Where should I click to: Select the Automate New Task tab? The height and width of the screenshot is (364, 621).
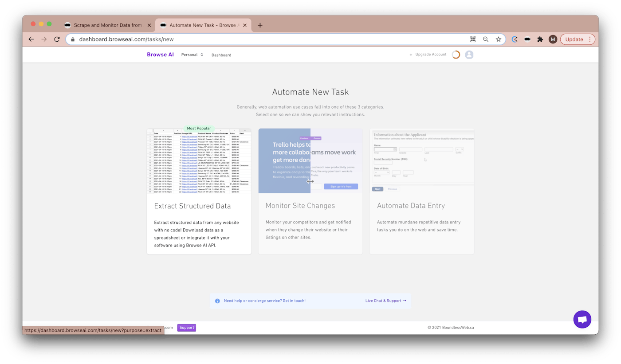click(x=203, y=25)
